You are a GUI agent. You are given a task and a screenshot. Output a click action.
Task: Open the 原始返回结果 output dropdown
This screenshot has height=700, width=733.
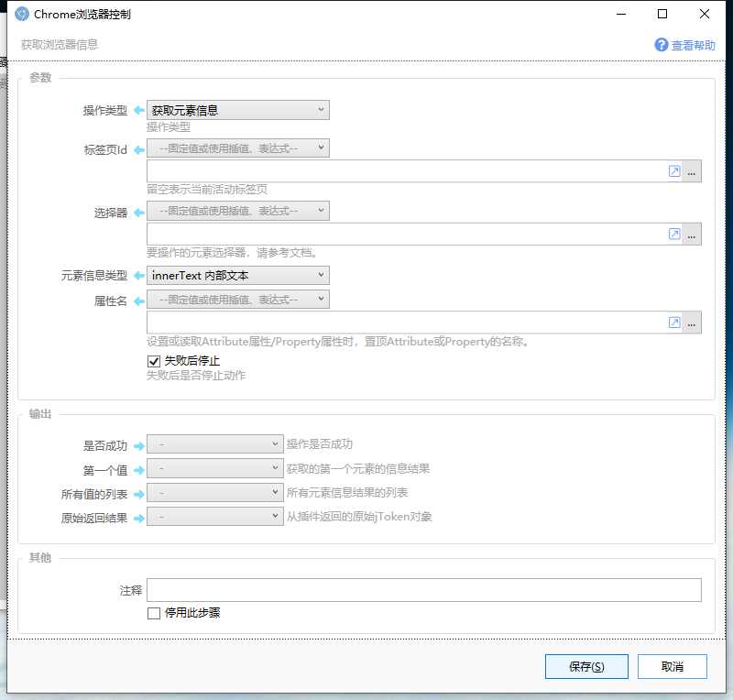click(x=215, y=516)
